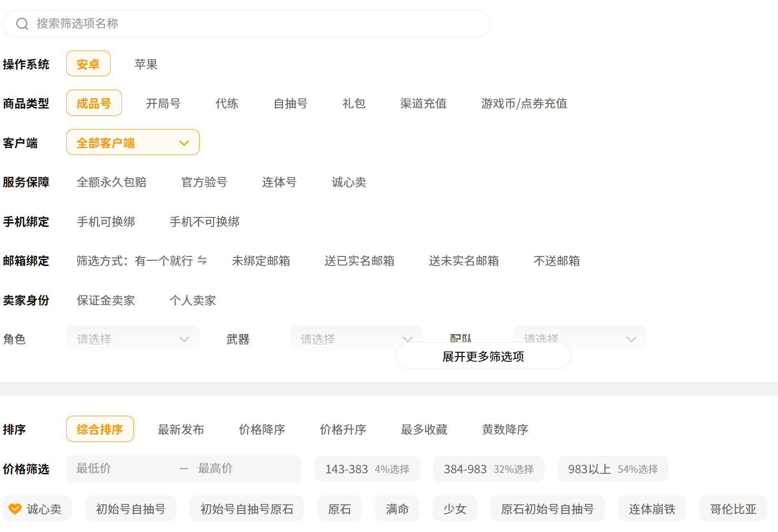The height and width of the screenshot is (532, 778).
Task: Expand more filters via 展开更多筛选项
Action: [x=482, y=357]
